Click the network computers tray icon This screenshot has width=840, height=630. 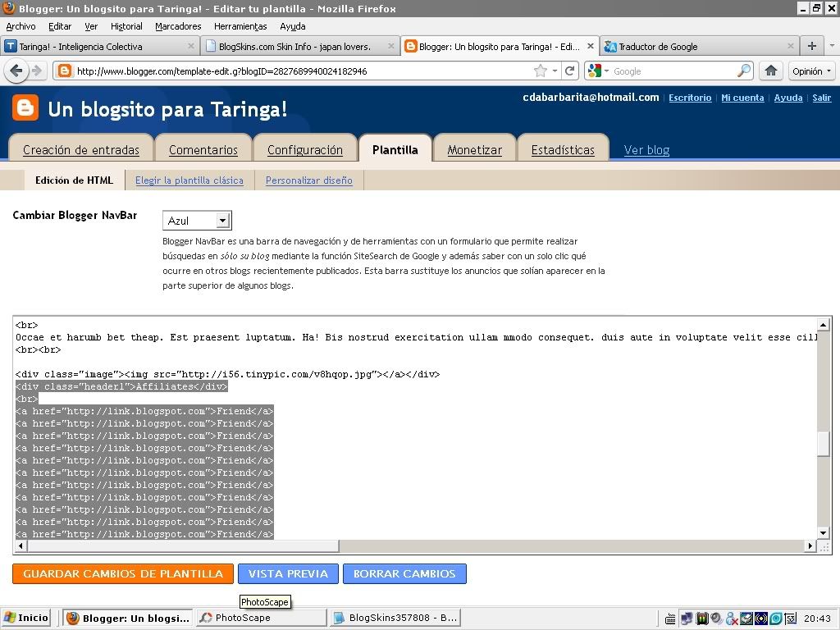(x=687, y=619)
